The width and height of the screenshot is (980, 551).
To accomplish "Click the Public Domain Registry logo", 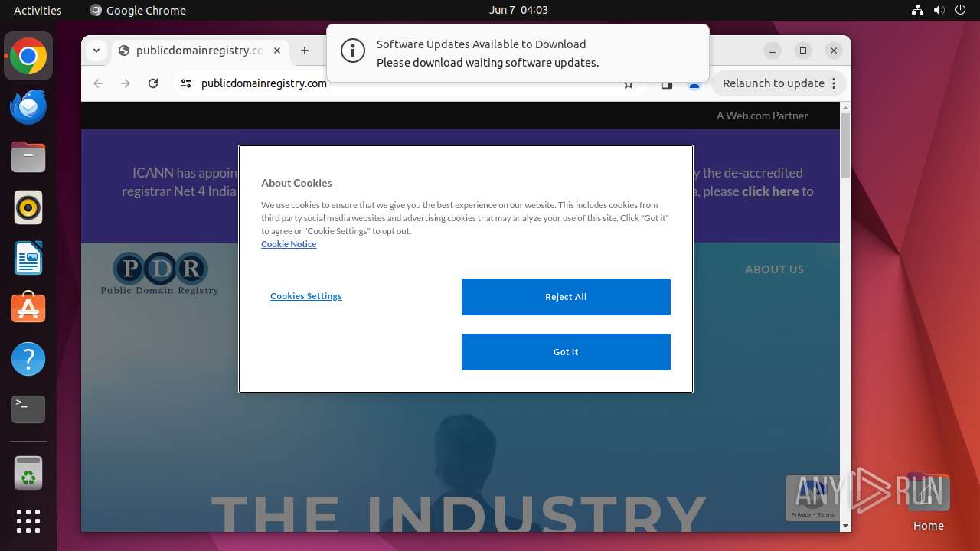I will click(159, 274).
